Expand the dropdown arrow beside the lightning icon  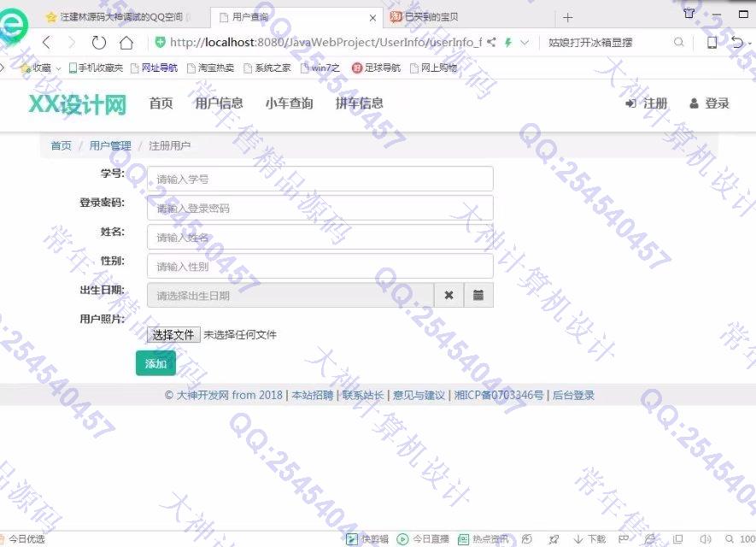tap(525, 42)
